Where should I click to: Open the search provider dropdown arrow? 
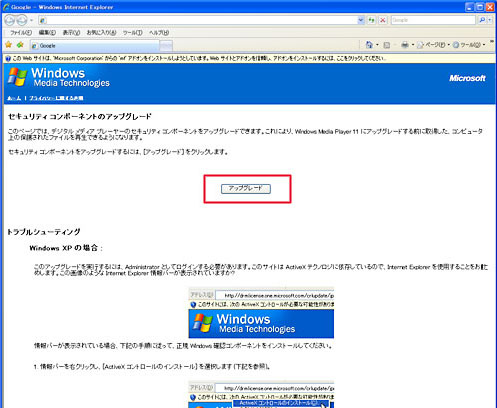pyautogui.click(x=490, y=20)
